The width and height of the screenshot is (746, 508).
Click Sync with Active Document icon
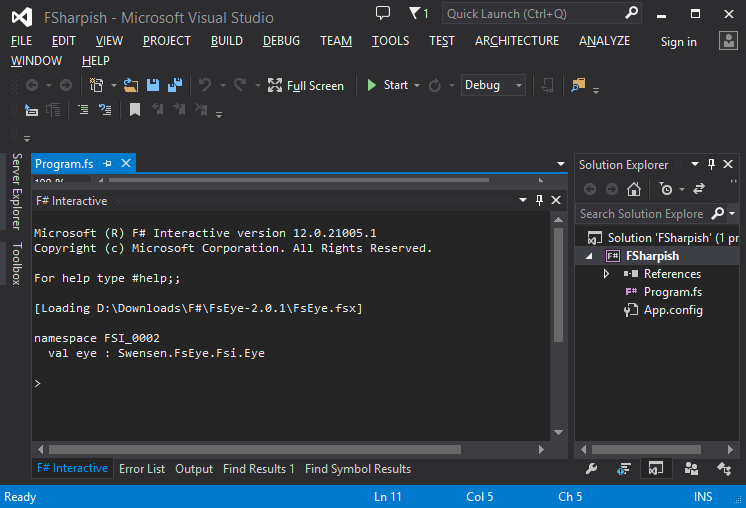point(699,189)
